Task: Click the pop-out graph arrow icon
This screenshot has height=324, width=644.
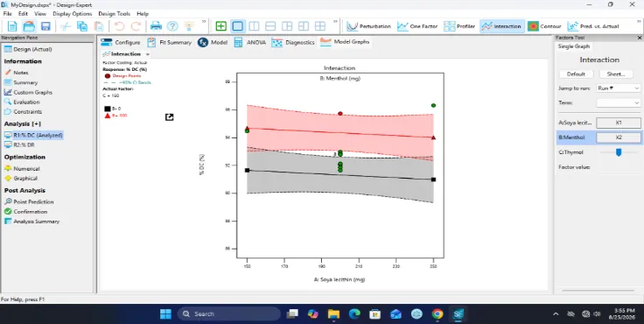Action: click(169, 117)
